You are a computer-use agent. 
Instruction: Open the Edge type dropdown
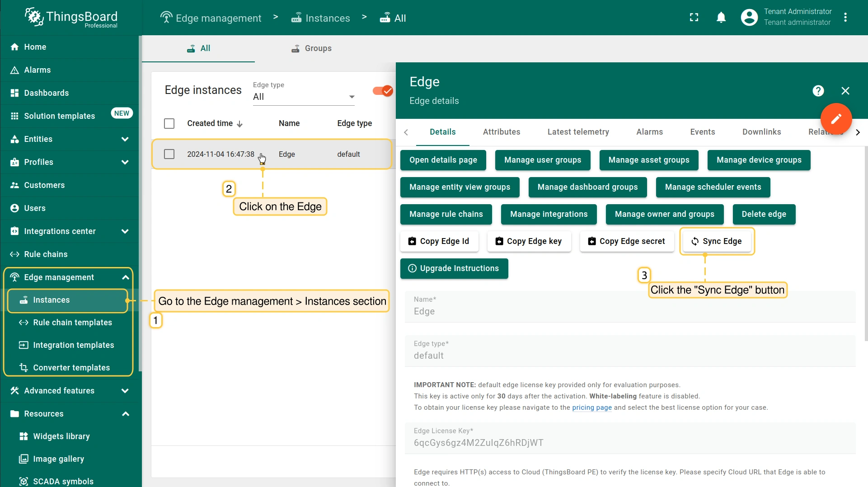pyautogui.click(x=304, y=97)
